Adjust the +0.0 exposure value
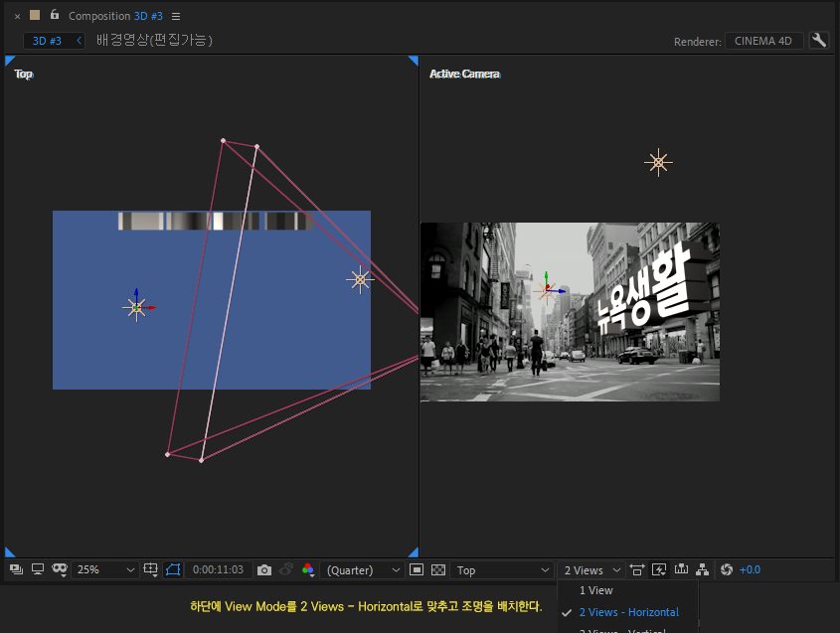 click(x=750, y=569)
